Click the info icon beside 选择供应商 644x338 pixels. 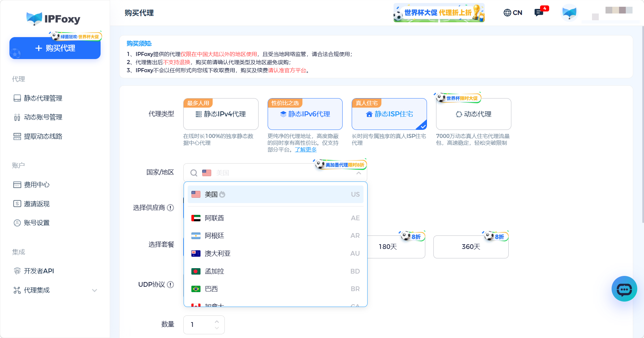[x=170, y=208]
